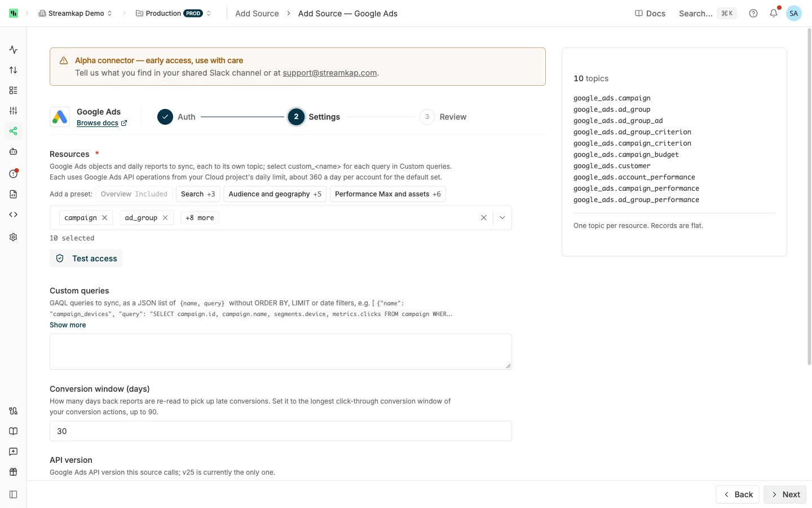Expand the resources selector dropdown arrow
The height and width of the screenshot is (508, 812).
point(502,218)
